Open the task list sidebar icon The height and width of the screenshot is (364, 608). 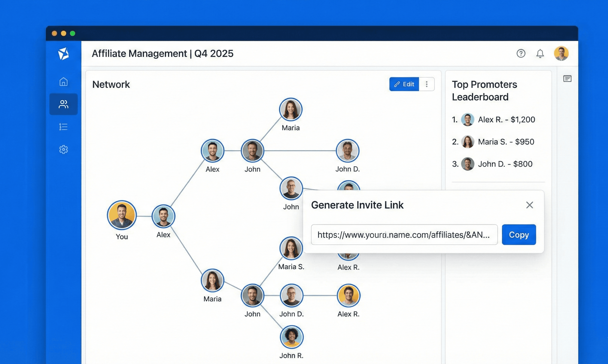(x=64, y=127)
